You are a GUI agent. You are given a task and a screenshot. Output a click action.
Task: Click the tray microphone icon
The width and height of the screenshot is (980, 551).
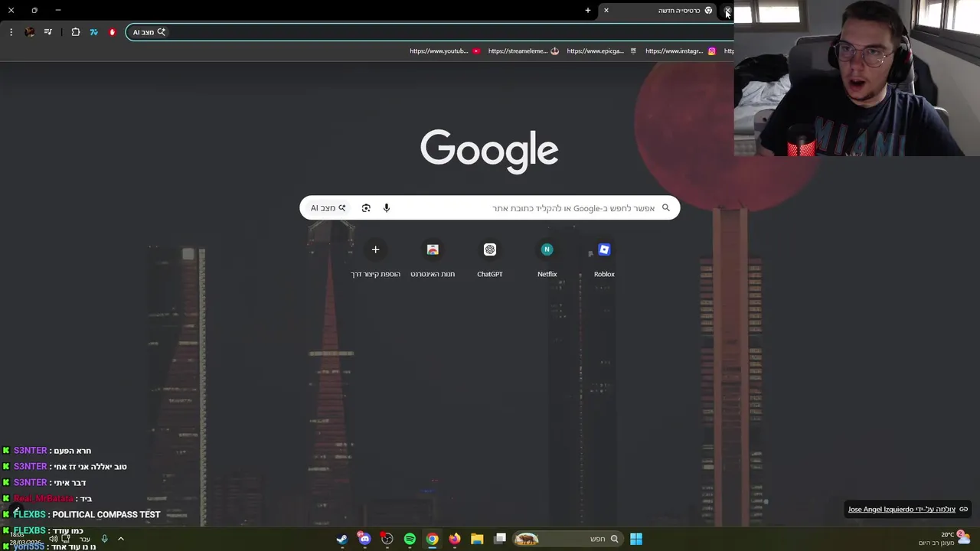(x=105, y=539)
